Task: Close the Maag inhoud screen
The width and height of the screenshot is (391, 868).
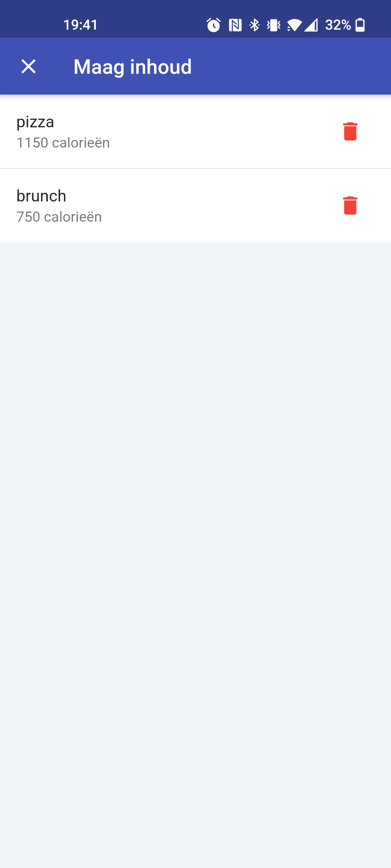Action: [29, 67]
